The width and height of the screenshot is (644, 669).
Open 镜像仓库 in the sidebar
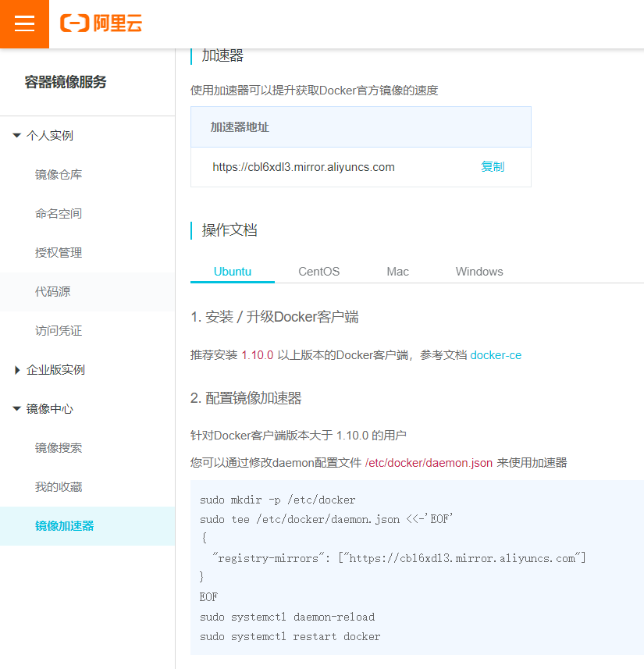(53, 174)
